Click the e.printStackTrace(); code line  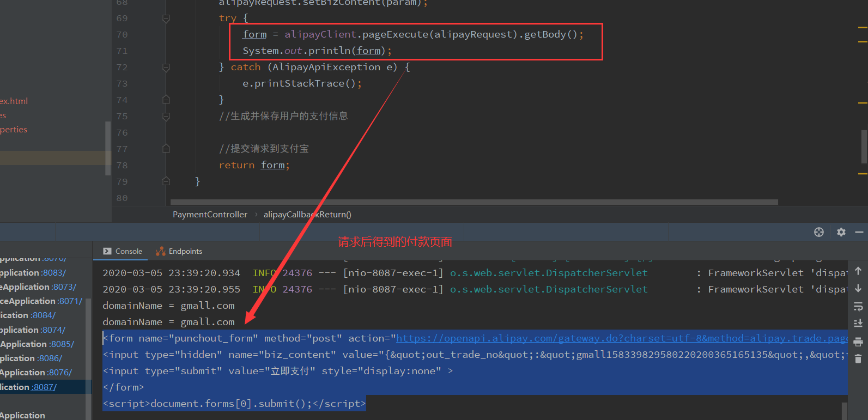302,83
